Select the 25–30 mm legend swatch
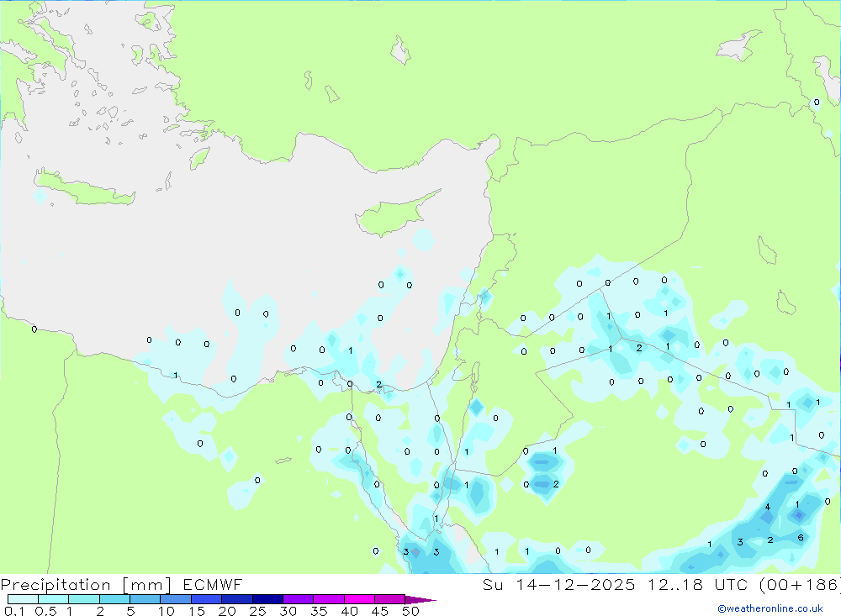841x616 pixels. 267,599
